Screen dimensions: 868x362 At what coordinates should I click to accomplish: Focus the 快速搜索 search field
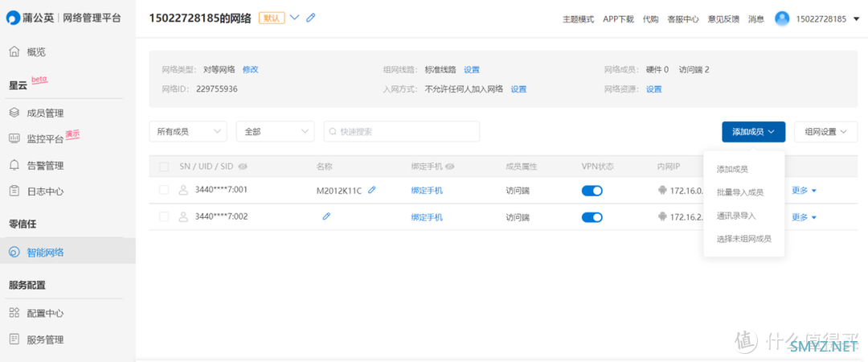pos(402,132)
